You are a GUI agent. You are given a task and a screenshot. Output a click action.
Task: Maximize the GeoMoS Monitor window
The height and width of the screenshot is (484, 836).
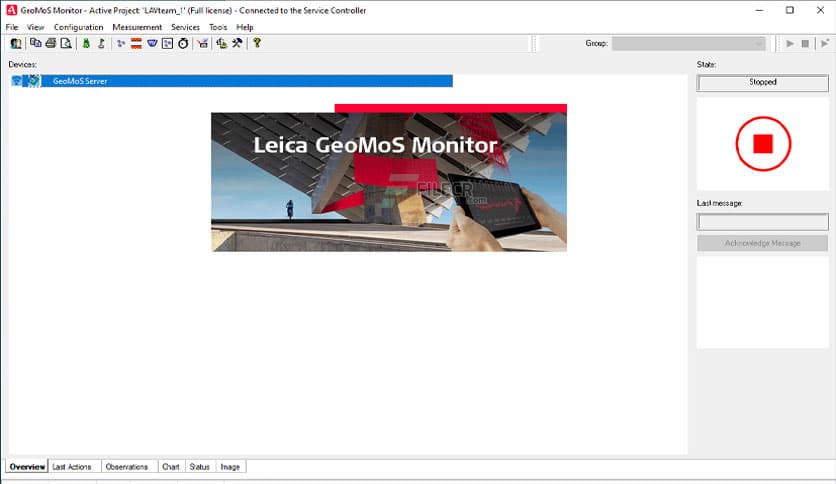(x=790, y=10)
